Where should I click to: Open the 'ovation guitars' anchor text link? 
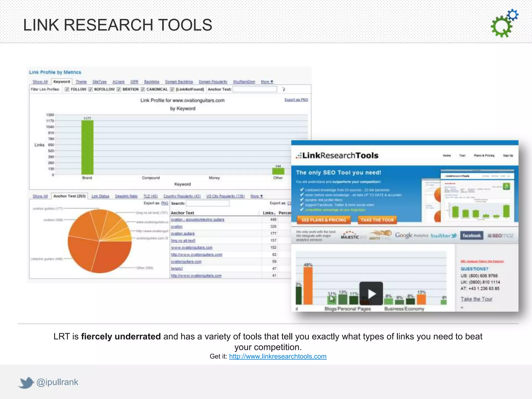point(183,234)
